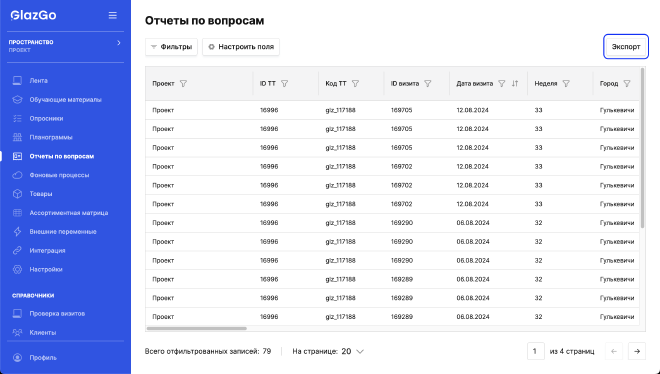
Task: Filter the Код ТТ column
Action: click(355, 84)
